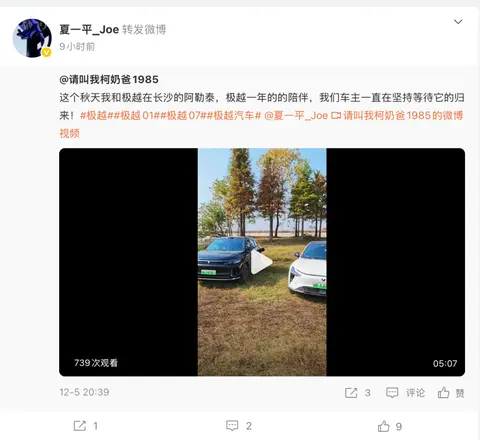Open 夏一平_Joe username link
The height and width of the screenshot is (440, 480).
(x=89, y=30)
